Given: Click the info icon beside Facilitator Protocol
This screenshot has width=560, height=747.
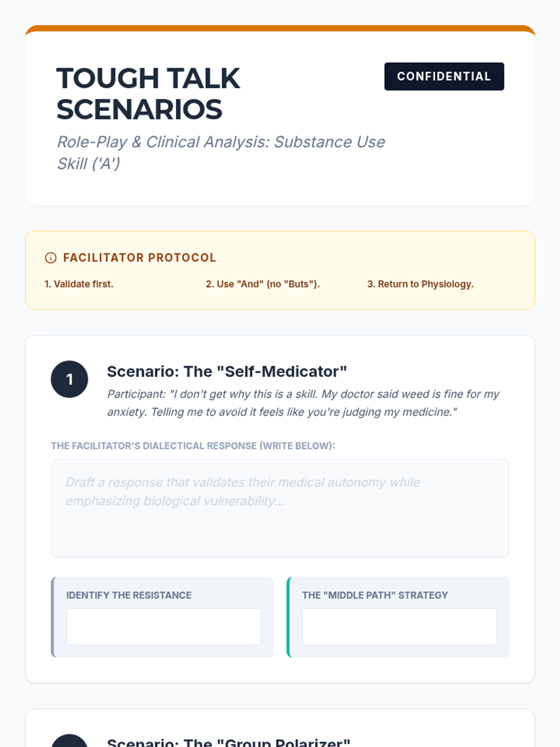Looking at the screenshot, I should 50,258.
